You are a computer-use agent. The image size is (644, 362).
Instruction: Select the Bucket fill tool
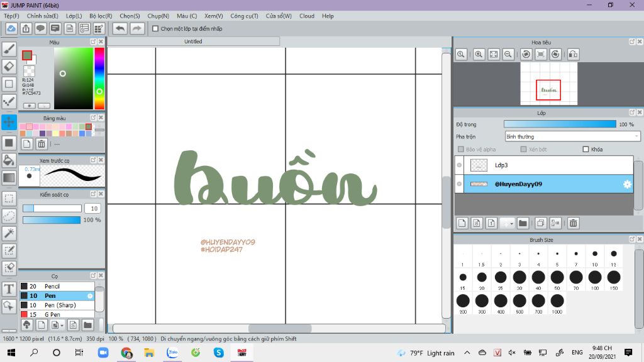(9, 160)
